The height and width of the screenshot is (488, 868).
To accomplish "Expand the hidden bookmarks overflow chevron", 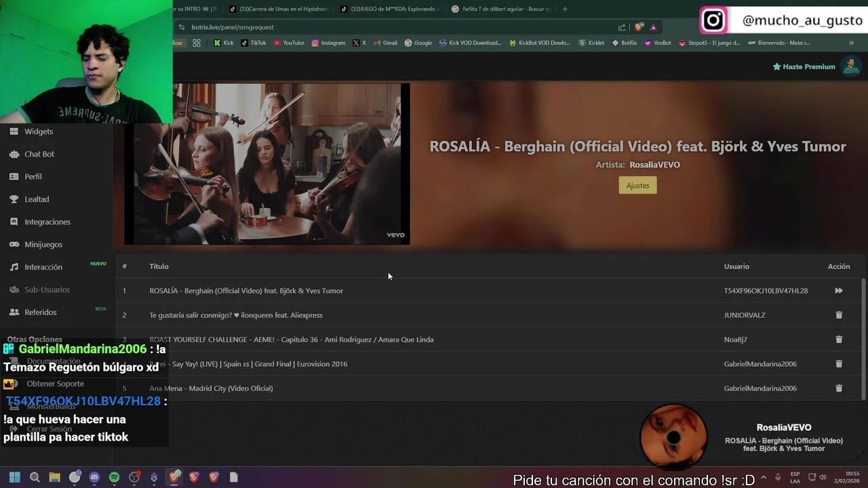I will (851, 43).
